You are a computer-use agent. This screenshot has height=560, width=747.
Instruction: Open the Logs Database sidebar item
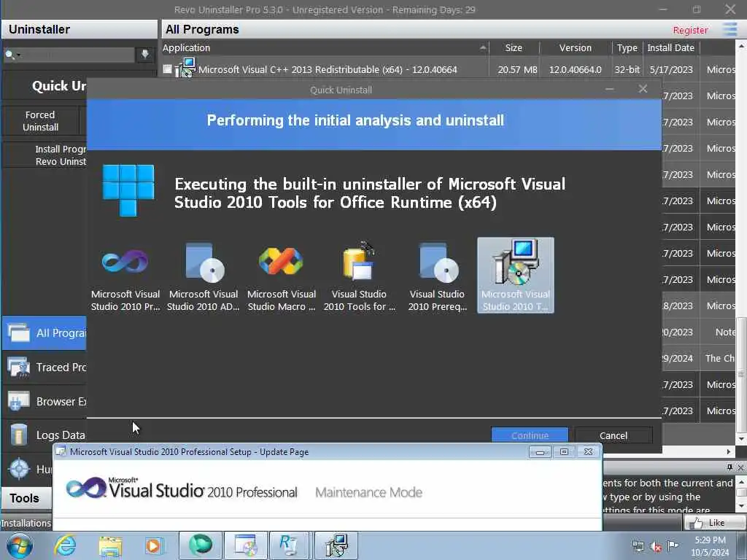pyautogui.click(x=44, y=435)
